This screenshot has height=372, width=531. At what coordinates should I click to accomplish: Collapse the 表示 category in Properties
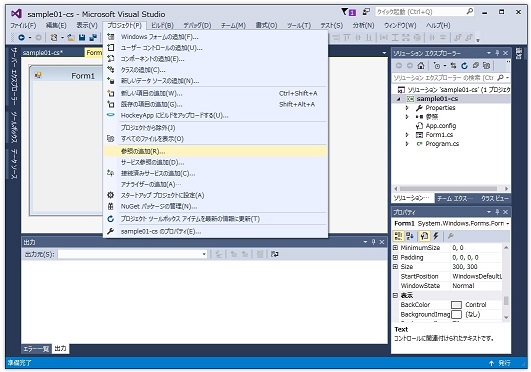(x=395, y=295)
